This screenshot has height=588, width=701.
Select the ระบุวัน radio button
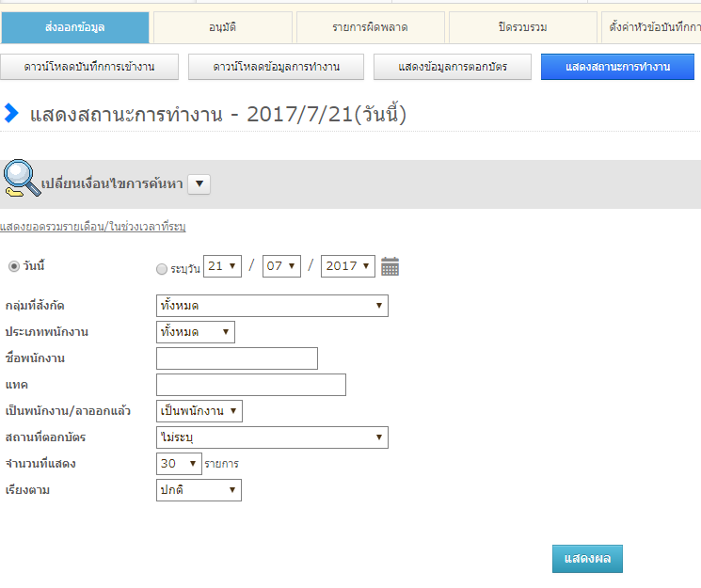tap(162, 269)
